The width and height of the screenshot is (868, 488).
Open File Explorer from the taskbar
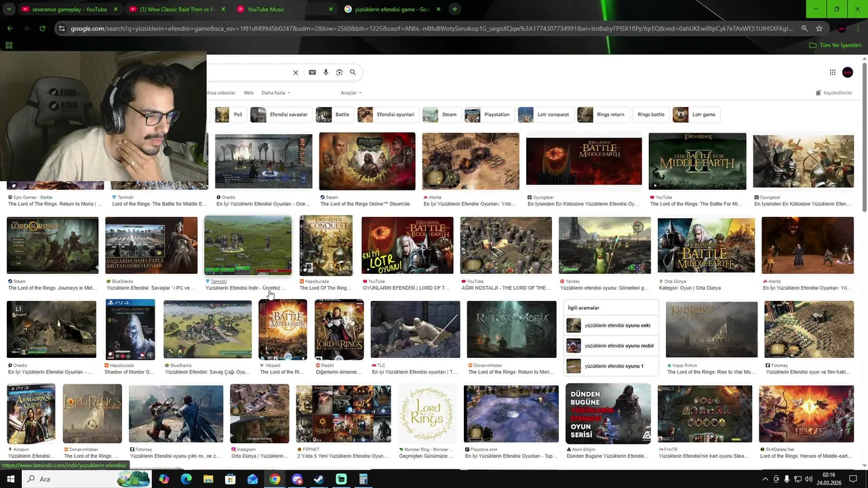tap(208, 479)
